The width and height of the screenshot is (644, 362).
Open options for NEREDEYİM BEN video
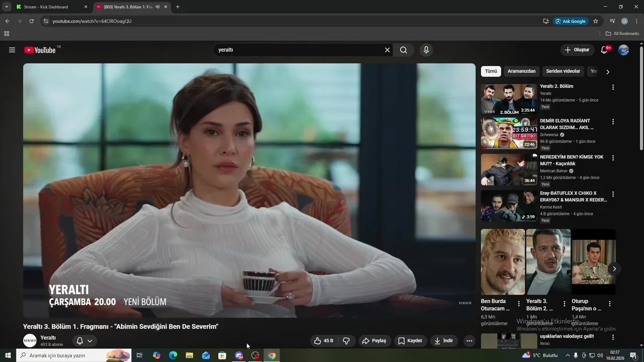pyautogui.click(x=613, y=158)
